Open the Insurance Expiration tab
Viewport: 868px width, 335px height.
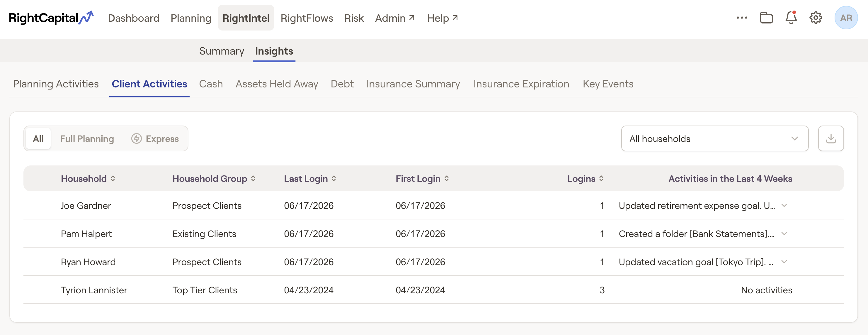521,84
